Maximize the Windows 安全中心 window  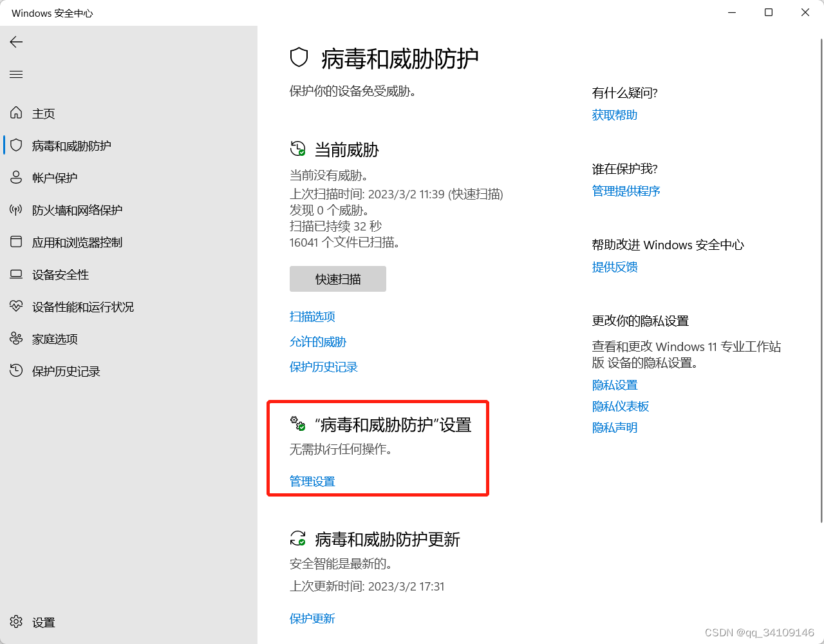(769, 12)
